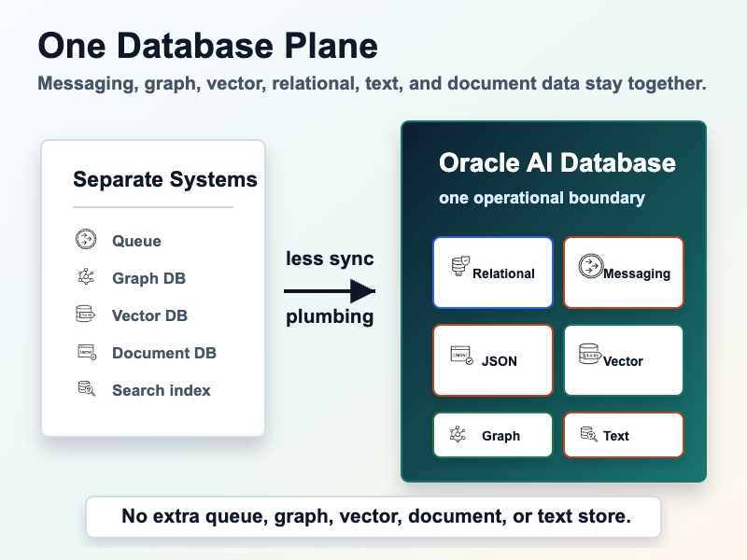The image size is (747, 560).
Task: Select the Graph card
Action: pos(493,435)
